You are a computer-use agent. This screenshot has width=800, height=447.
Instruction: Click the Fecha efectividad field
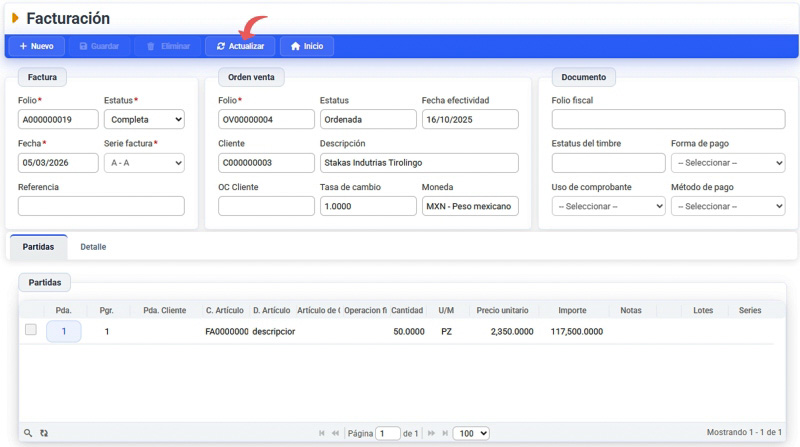[x=470, y=119]
